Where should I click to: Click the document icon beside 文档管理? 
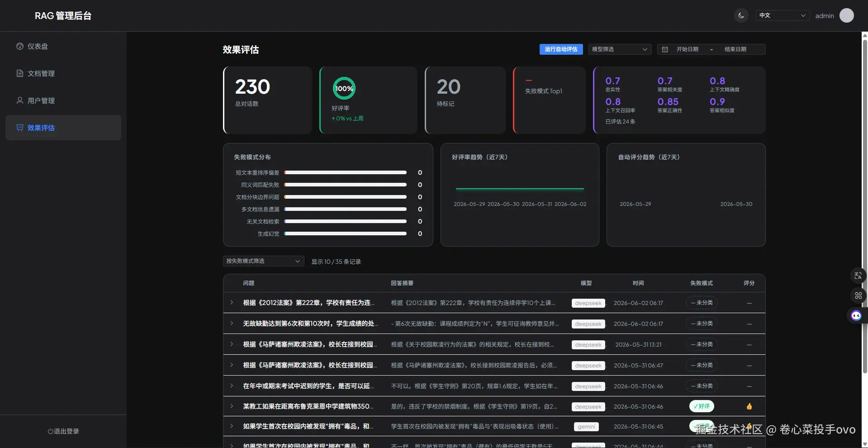(20, 73)
